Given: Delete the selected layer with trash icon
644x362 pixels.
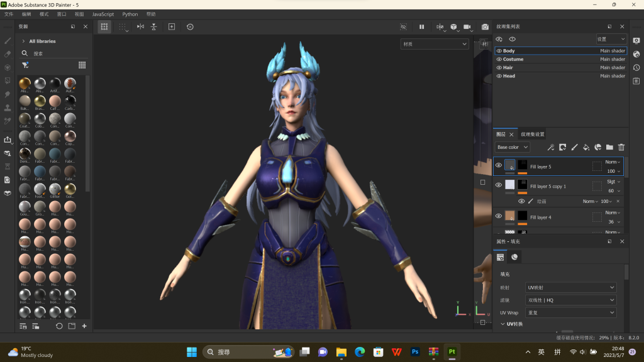Looking at the screenshot, I should [621, 147].
